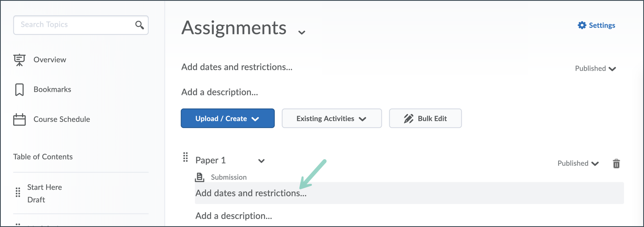The height and width of the screenshot is (227, 644).
Task: Select Table of Contents
Action: tap(43, 157)
